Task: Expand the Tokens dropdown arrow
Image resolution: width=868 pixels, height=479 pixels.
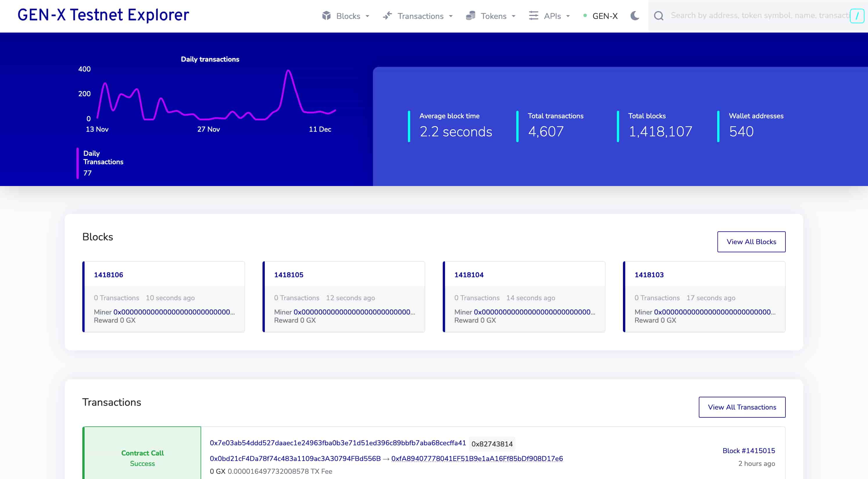Action: (x=514, y=16)
